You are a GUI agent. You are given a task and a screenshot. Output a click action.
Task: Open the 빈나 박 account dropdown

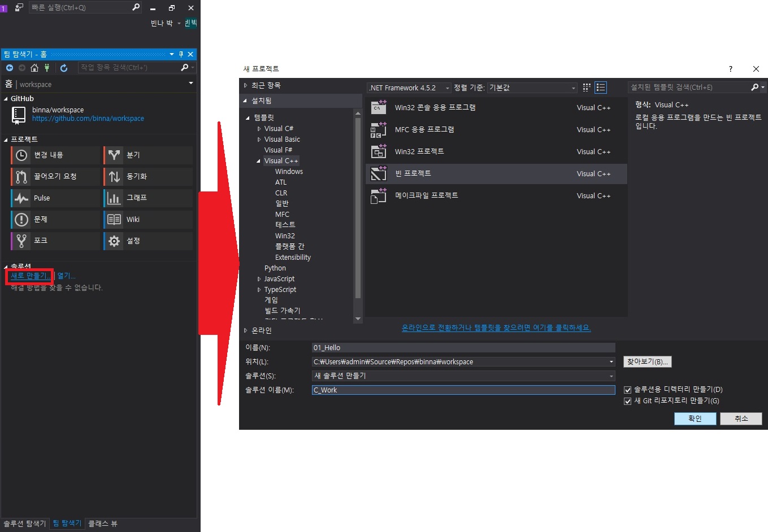tap(179, 23)
